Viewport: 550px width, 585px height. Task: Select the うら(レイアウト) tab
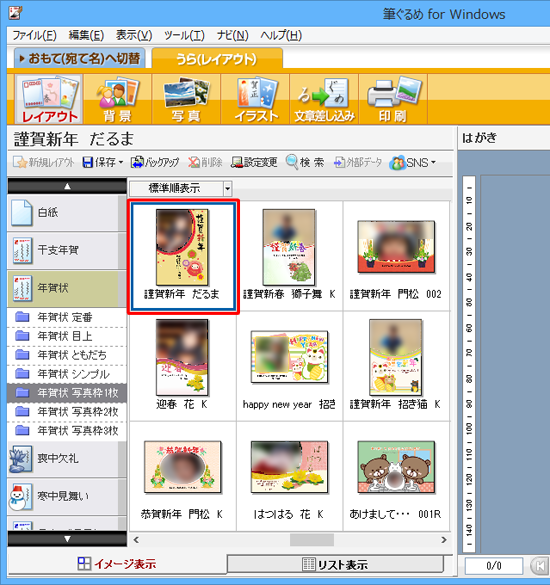click(217, 59)
